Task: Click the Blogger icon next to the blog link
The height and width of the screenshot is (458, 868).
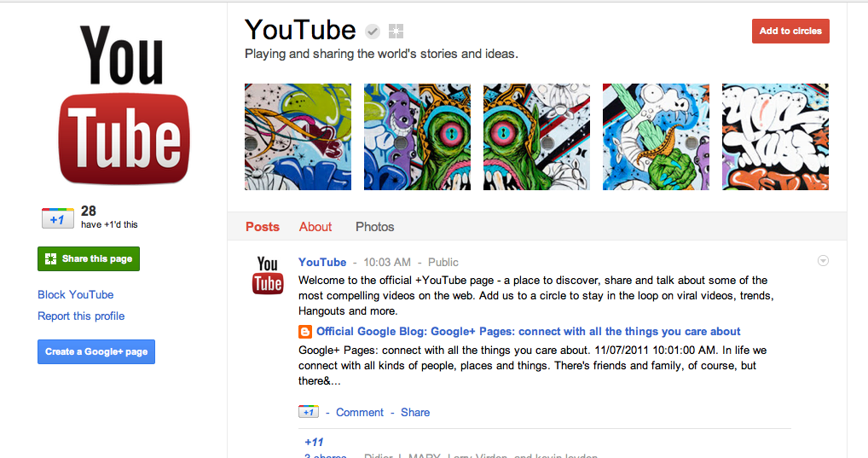Action: click(x=305, y=332)
